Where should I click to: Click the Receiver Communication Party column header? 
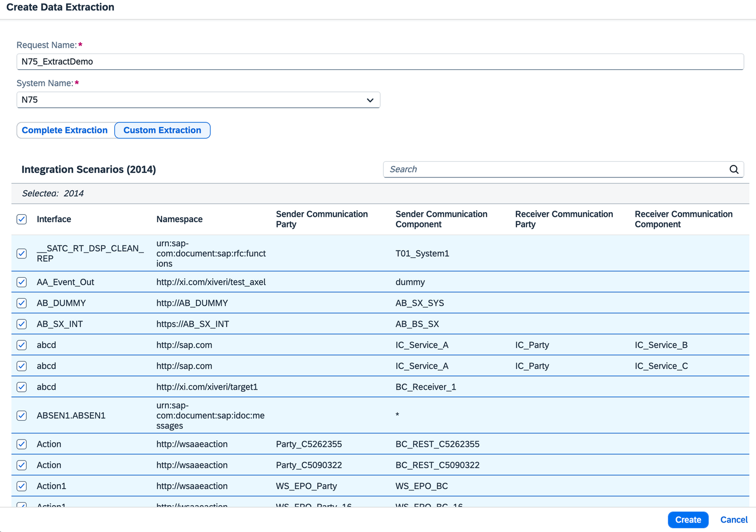(564, 219)
